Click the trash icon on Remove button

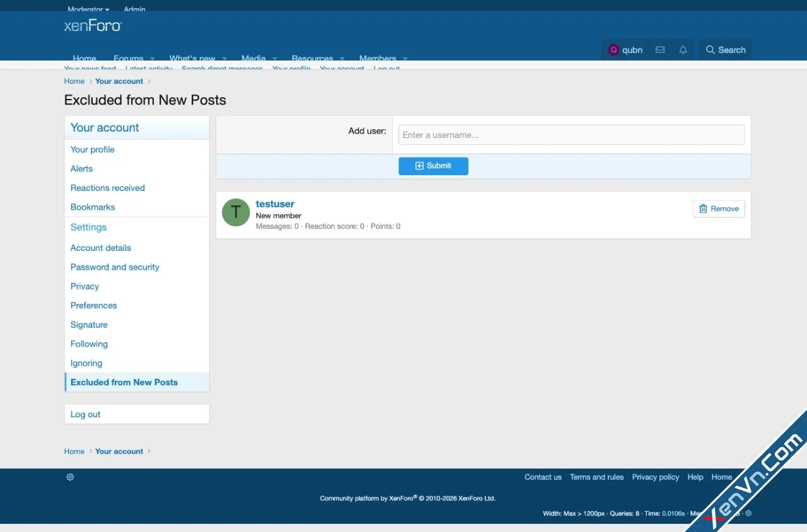[x=704, y=209]
